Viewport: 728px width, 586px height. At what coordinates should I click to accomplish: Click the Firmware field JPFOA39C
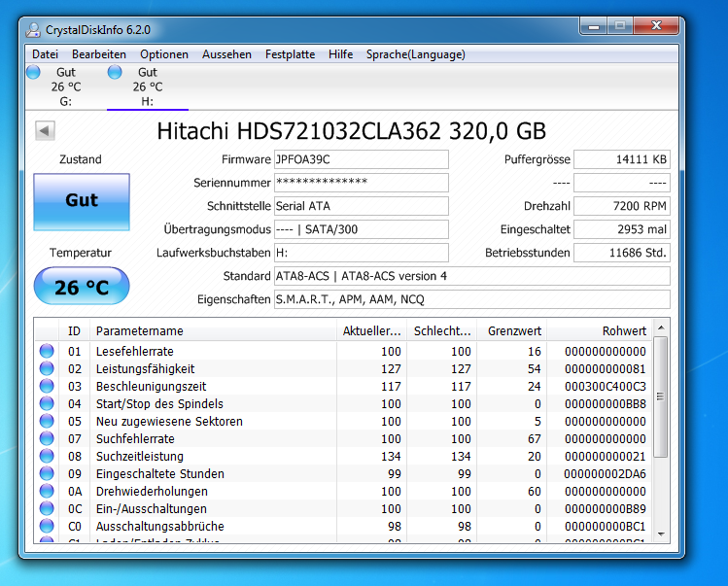[362, 159]
